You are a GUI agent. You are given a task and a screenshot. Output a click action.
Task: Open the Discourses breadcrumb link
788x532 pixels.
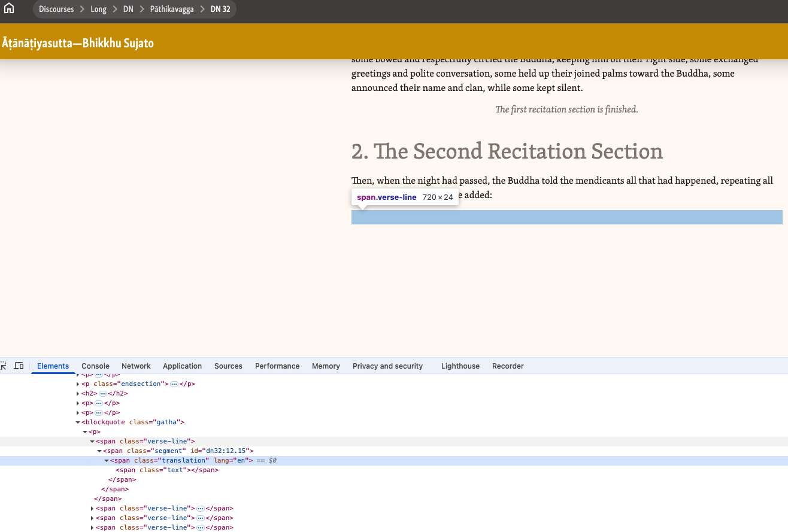(x=56, y=9)
